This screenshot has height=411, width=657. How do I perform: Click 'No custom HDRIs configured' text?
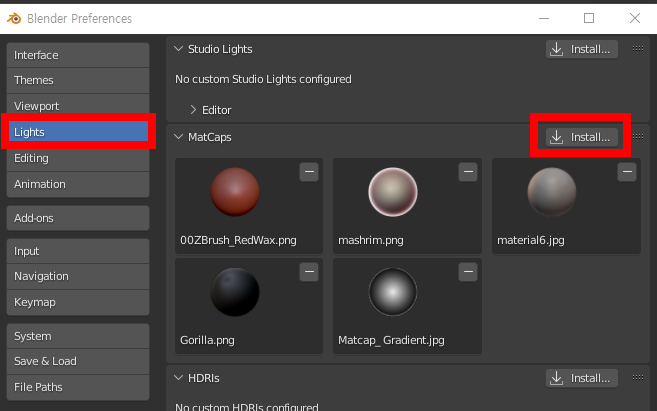pos(247,406)
